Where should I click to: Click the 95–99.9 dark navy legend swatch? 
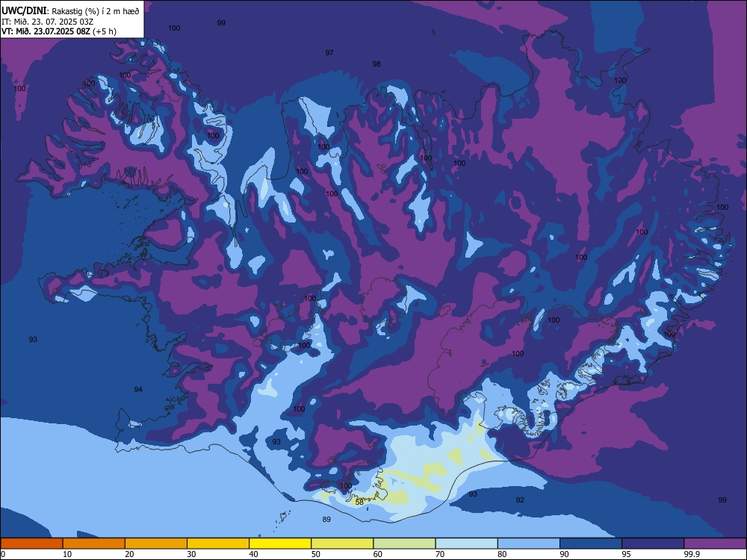pyautogui.click(x=653, y=544)
